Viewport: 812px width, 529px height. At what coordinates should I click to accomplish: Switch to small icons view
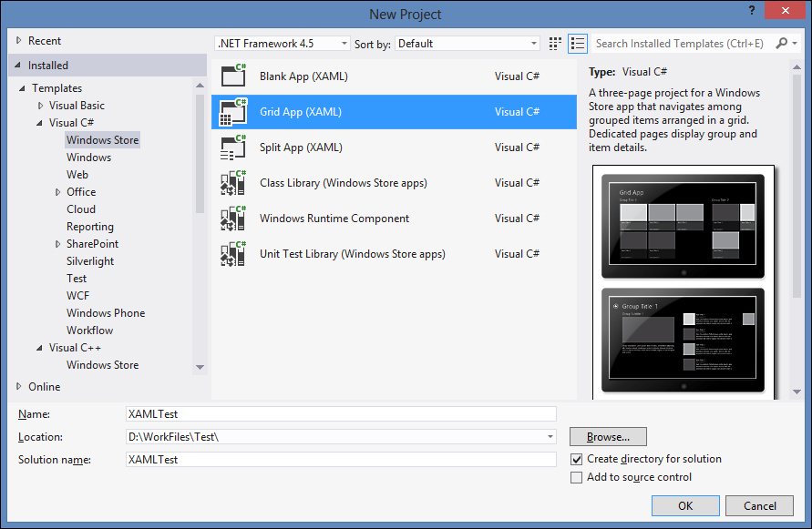[555, 44]
